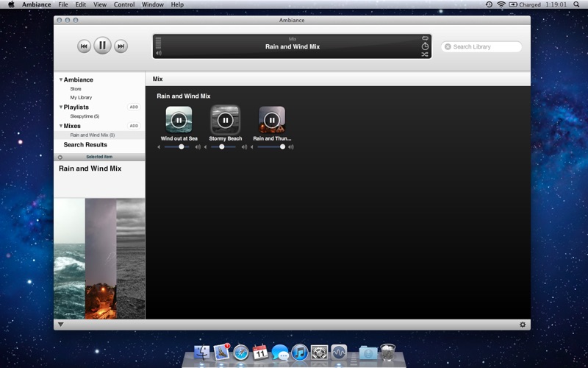Open the Store in the sidebar
This screenshot has width=588, height=368.
[76, 88]
